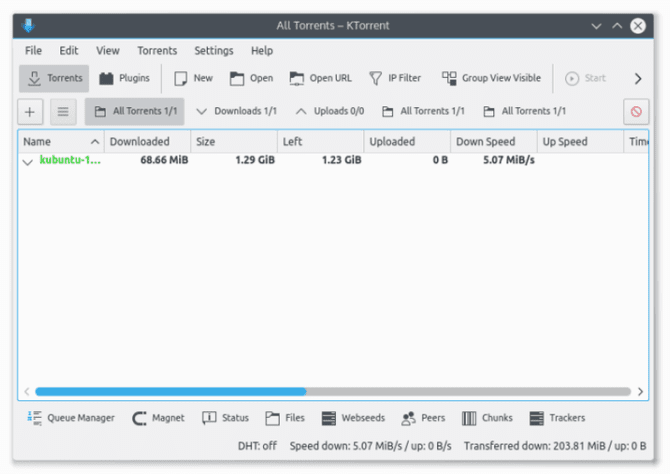Open the Queue Manager panel

coord(71,418)
